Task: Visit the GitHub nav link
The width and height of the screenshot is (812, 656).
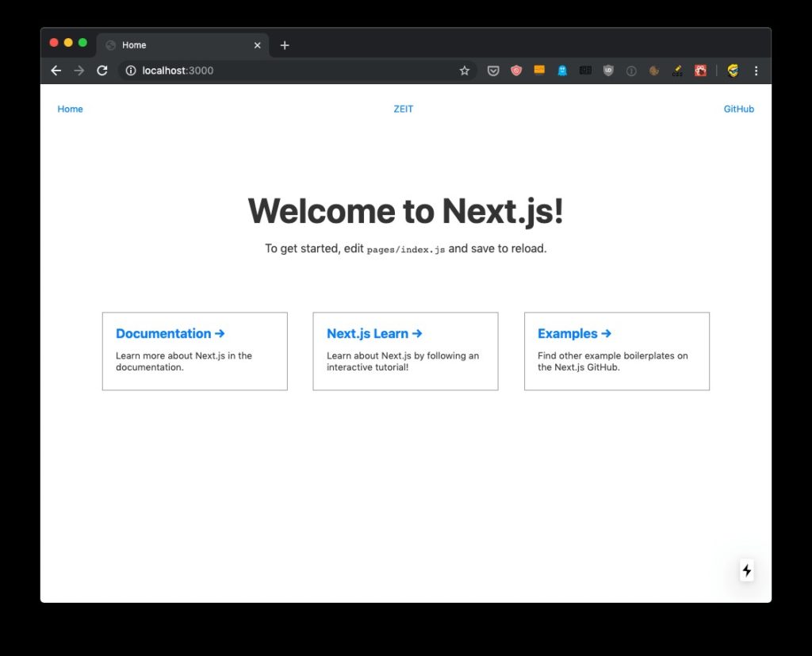Action: click(738, 109)
